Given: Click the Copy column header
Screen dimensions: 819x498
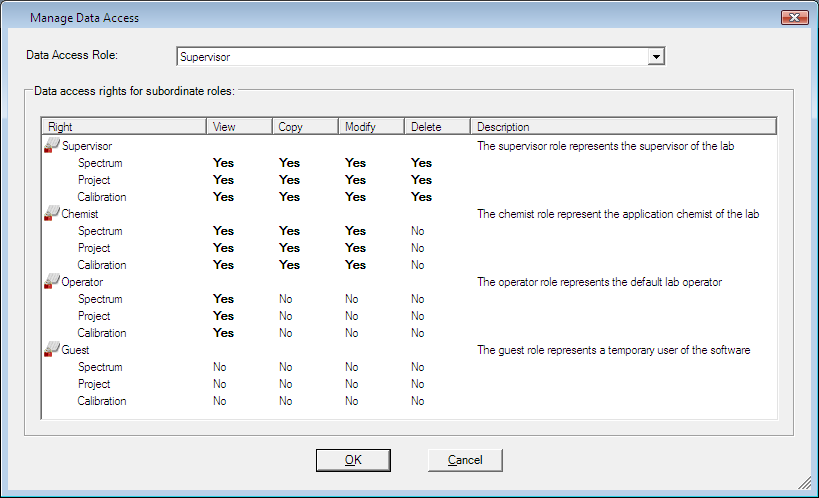Looking at the screenshot, I should 305,127.
